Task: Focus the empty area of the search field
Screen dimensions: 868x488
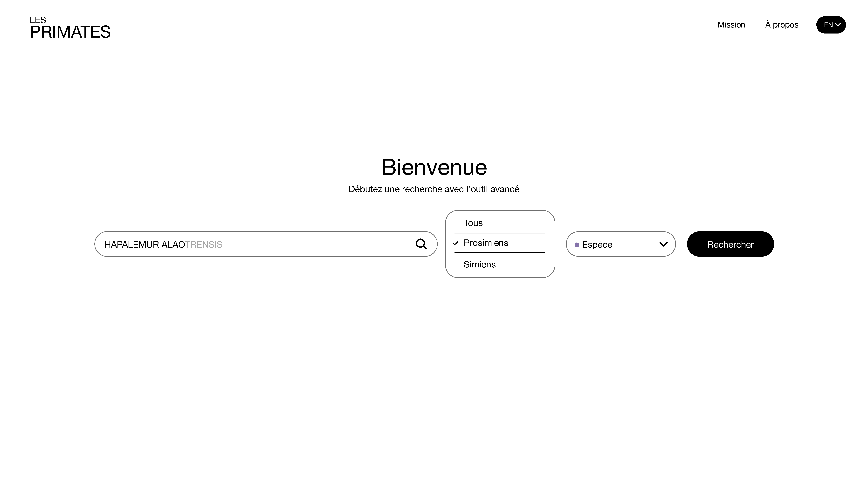Action: click(317, 244)
